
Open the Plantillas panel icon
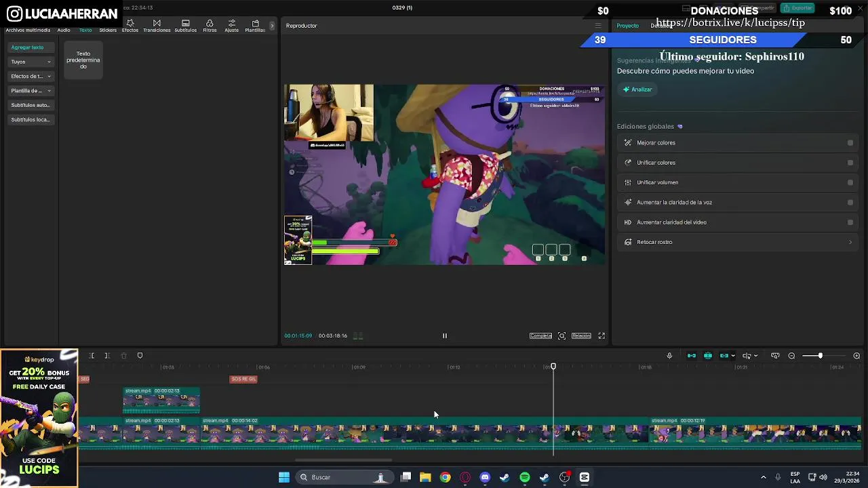(256, 26)
